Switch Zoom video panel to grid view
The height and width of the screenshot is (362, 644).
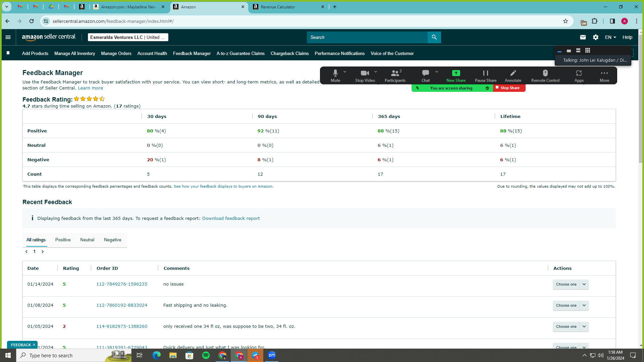coord(588,50)
